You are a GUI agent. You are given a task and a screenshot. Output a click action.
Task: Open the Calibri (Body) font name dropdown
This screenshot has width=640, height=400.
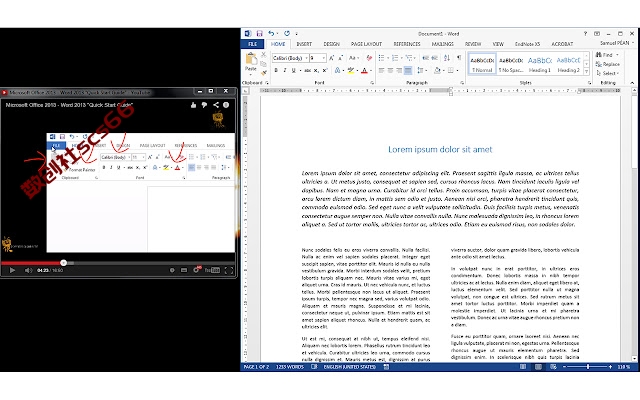(306, 58)
